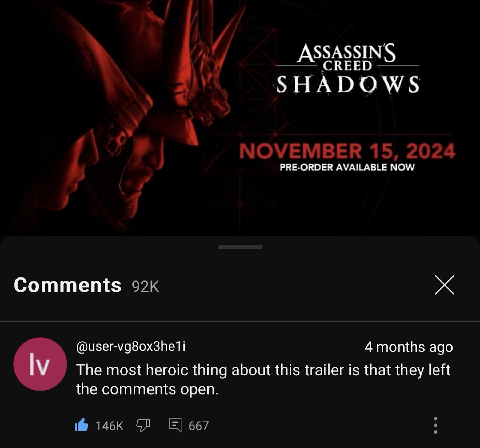
Task: Open the pink 'lv' profile avatar
Action: [x=40, y=364]
